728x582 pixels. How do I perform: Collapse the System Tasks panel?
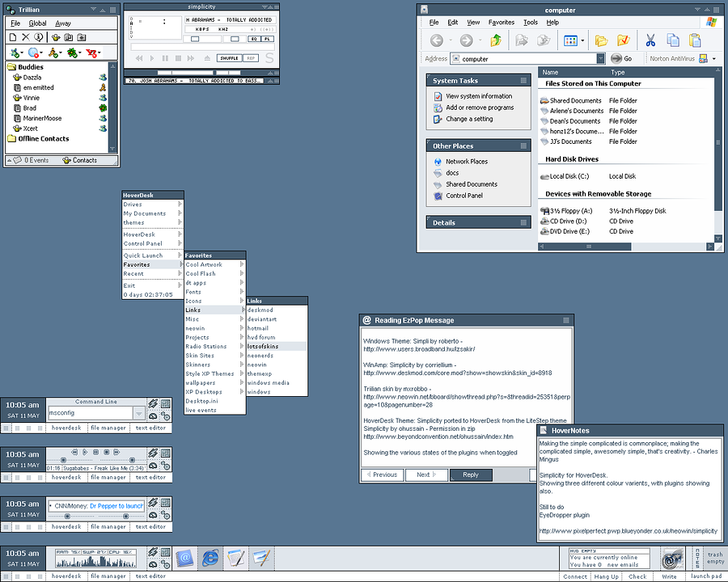[x=523, y=80]
